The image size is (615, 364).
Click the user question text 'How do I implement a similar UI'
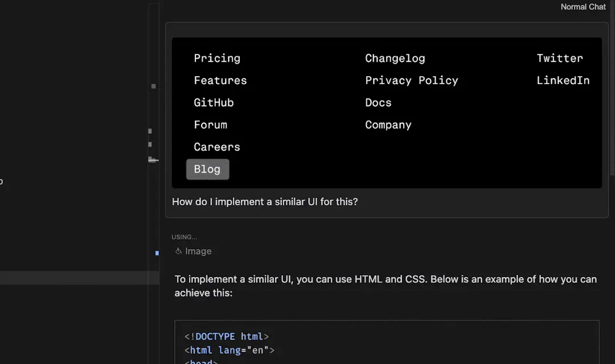click(265, 202)
